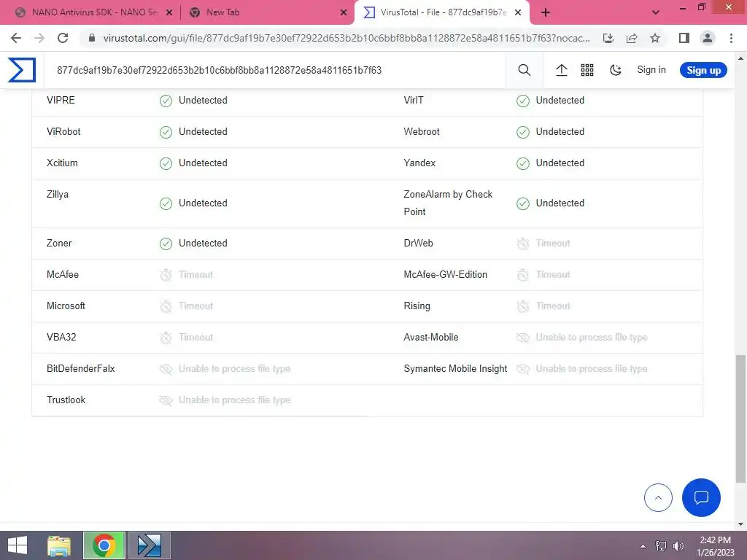
Task: Click the VirIT Undetected result text
Action: point(560,100)
